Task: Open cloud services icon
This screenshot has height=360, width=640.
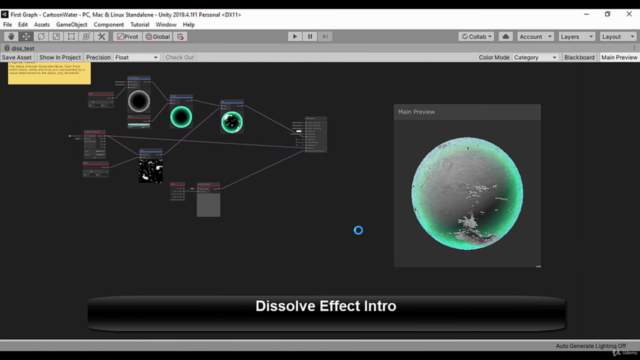Action: click(505, 37)
